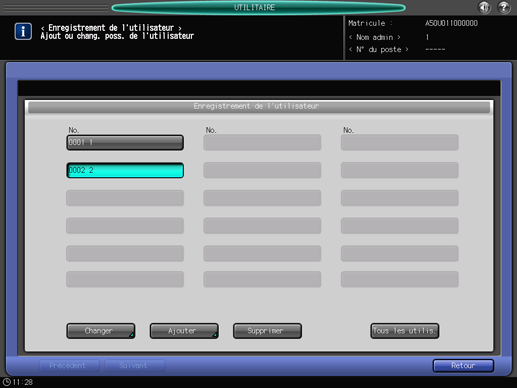Open the Changer user options

click(x=101, y=331)
